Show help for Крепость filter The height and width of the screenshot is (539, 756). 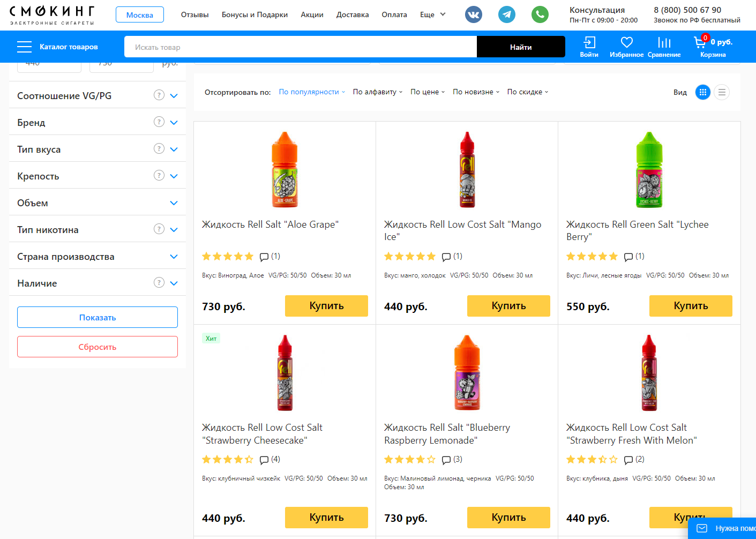(x=159, y=175)
